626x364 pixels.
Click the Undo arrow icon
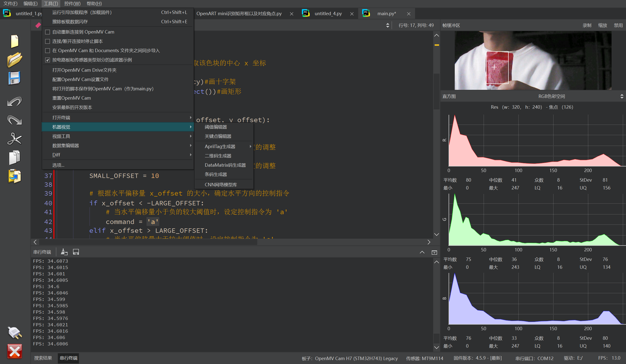[14, 102]
